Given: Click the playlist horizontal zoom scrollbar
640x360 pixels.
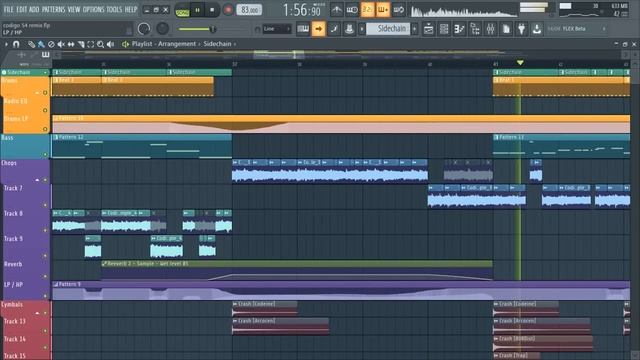Looking at the screenshot, I should 278,54.
